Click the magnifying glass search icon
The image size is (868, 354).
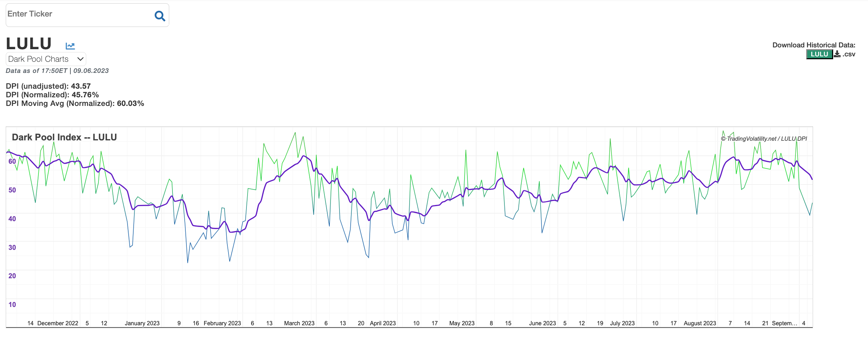160,16
